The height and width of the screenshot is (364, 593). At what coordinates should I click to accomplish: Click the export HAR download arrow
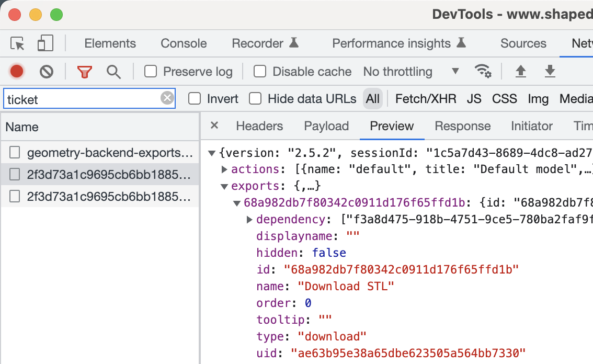550,71
